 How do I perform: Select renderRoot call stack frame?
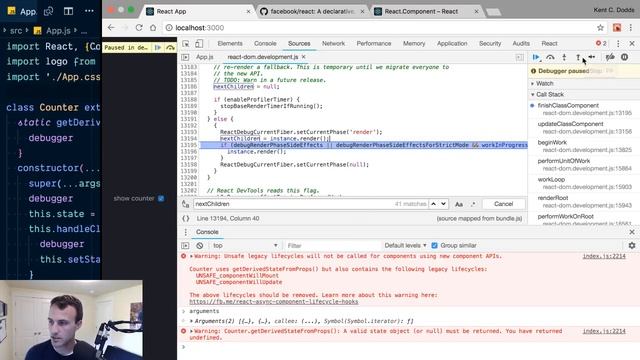click(x=584, y=202)
